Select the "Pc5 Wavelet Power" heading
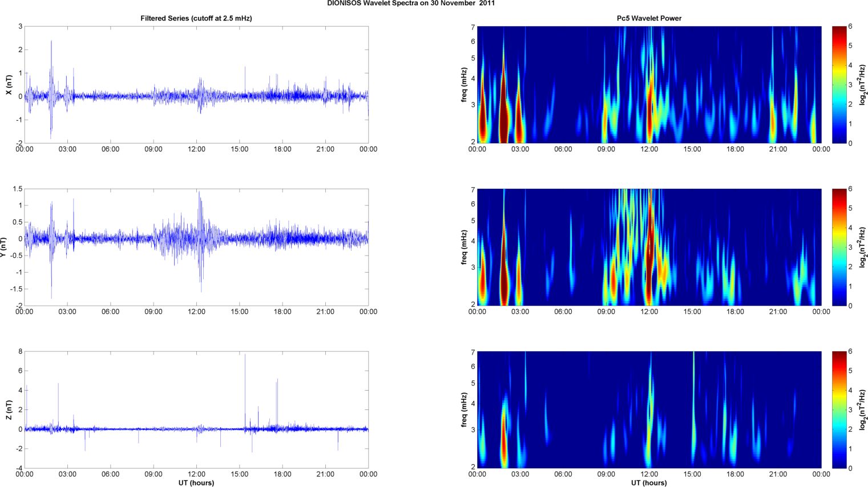Viewport: 868px width, 487px height. [x=649, y=18]
